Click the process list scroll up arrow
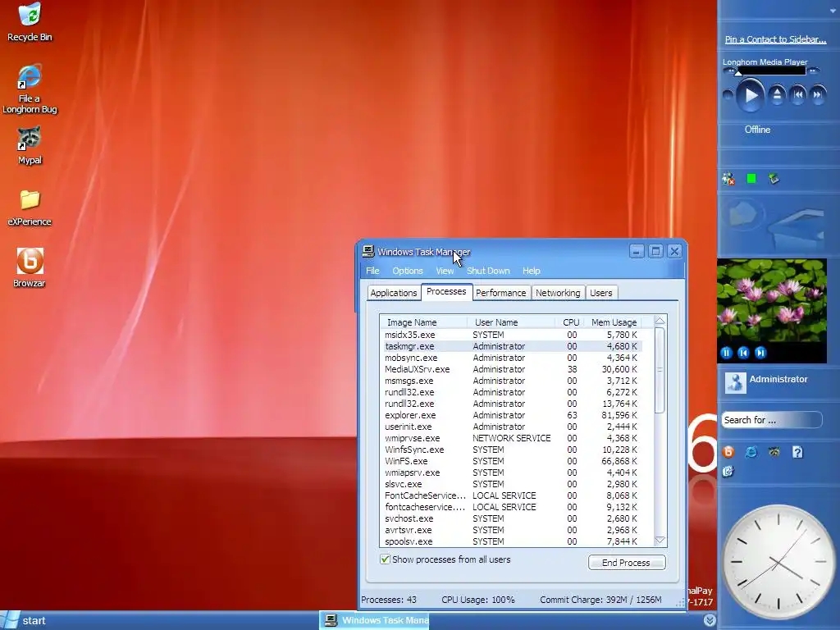Viewport: 840px width, 630px height. click(660, 321)
